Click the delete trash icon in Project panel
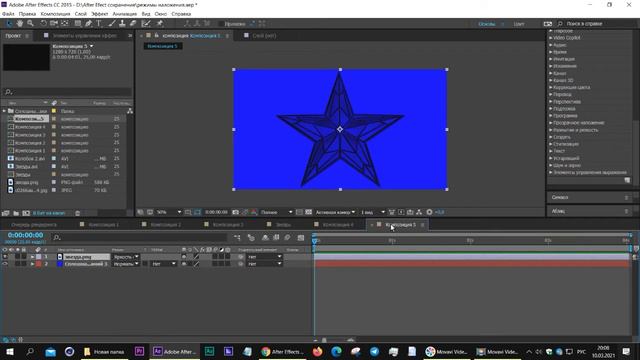This screenshot has width=640, height=360. pos(78,213)
